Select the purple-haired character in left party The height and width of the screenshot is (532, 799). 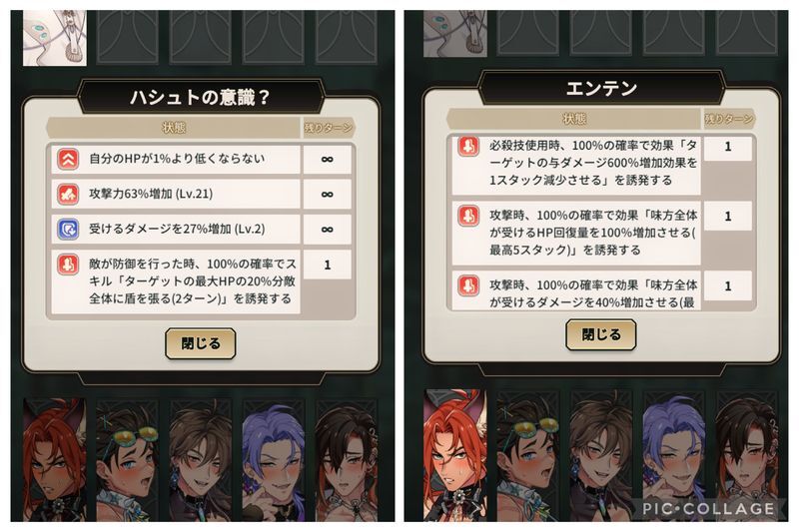(273, 460)
